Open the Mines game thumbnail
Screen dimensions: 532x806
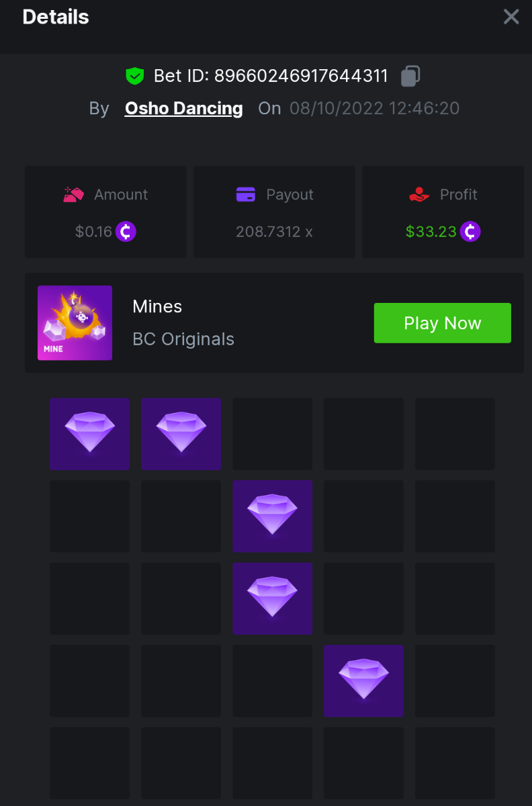[x=75, y=323]
